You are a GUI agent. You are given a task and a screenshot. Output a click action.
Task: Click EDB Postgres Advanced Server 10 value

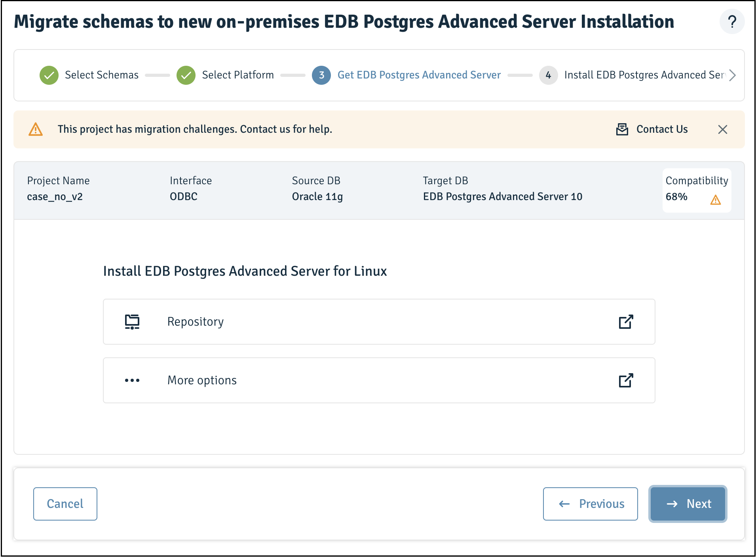click(503, 196)
